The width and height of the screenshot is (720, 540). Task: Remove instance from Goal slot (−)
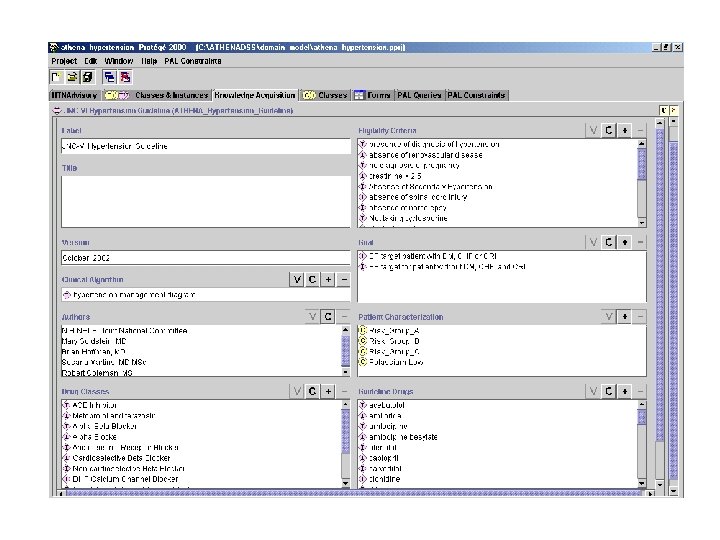click(640, 242)
